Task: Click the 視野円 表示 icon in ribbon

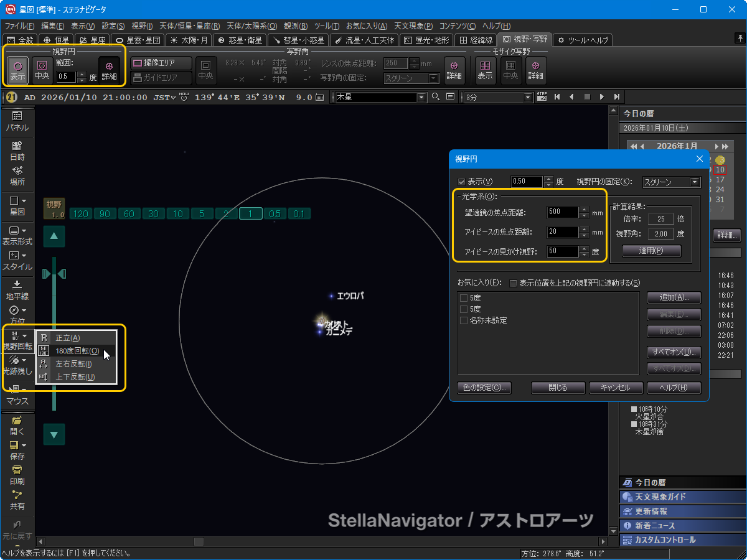Action: click(17, 69)
